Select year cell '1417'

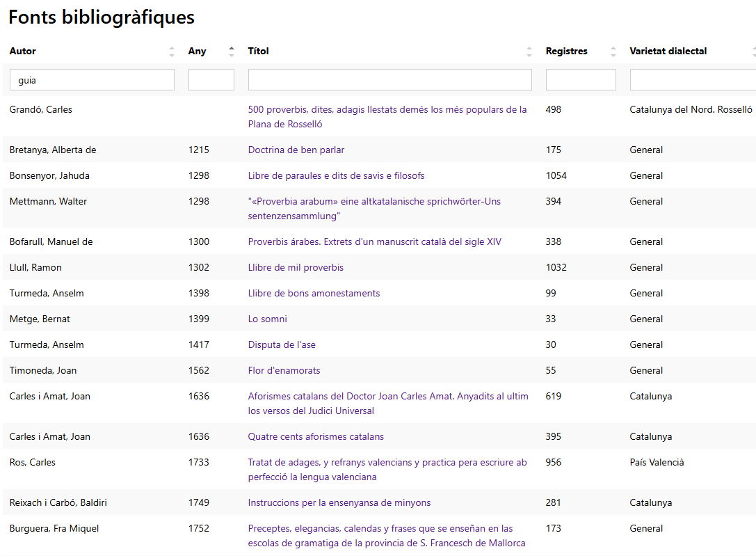pyautogui.click(x=199, y=344)
